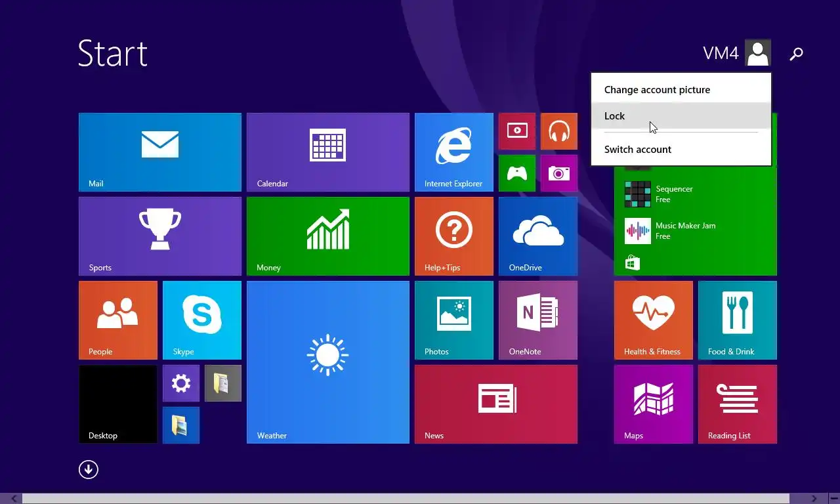
Task: Open the Games controller tile
Action: click(x=517, y=173)
